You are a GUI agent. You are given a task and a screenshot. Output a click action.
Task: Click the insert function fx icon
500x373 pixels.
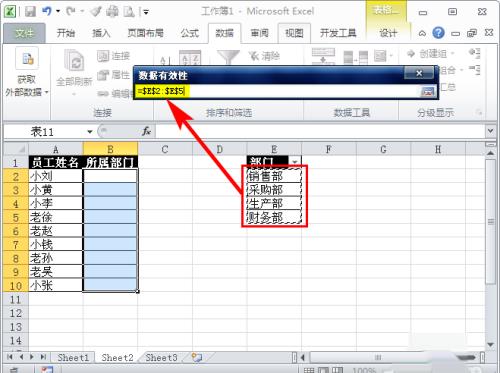pyautogui.click(x=146, y=131)
